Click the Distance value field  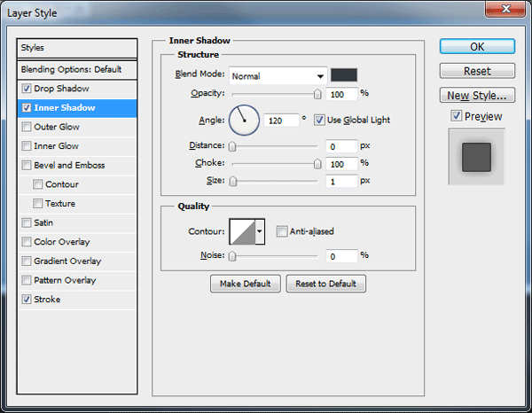coord(341,146)
